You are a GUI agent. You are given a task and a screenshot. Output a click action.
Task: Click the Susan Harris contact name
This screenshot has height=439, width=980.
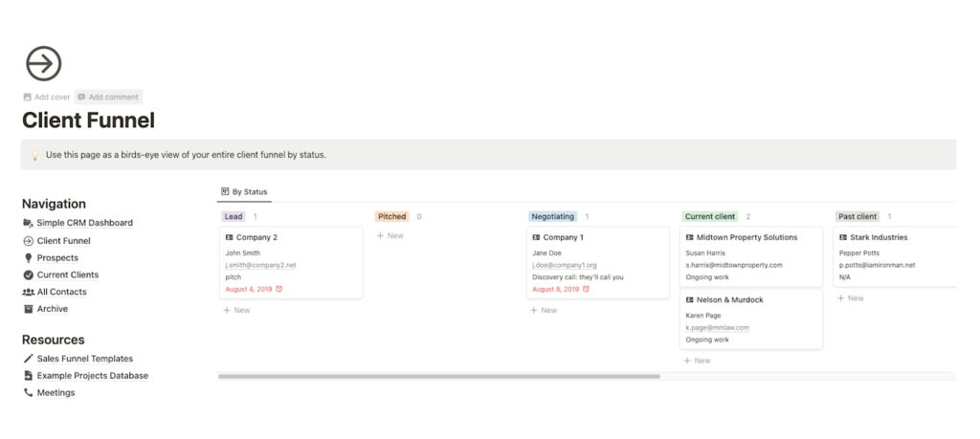(x=705, y=252)
